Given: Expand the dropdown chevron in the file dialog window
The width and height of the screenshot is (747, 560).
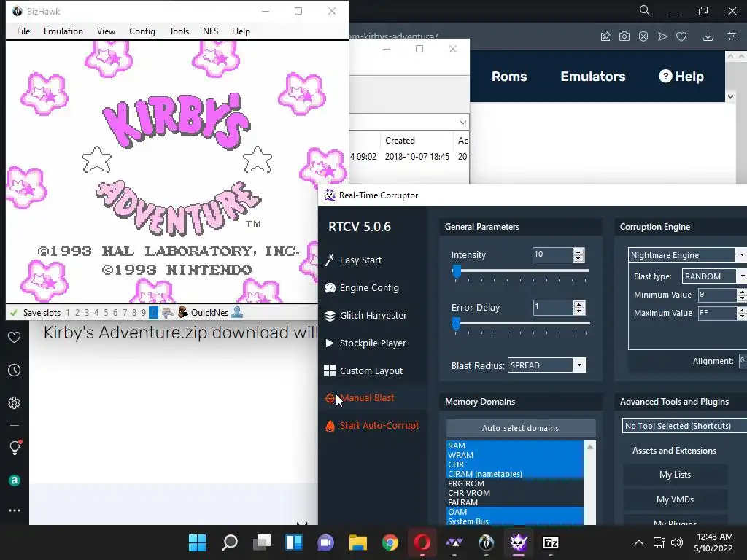Looking at the screenshot, I should pos(463,122).
